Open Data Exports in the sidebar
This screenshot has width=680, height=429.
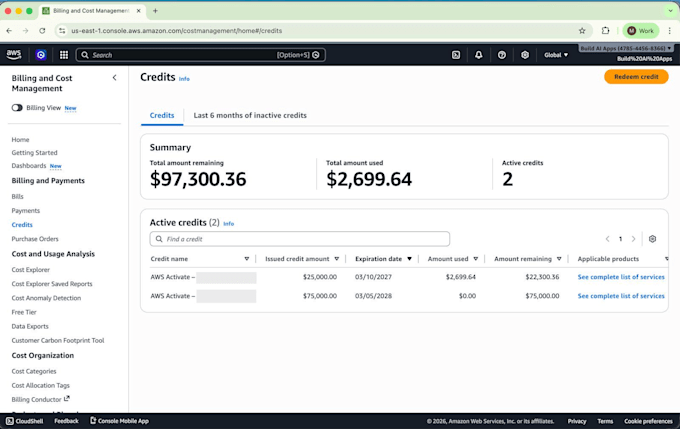tap(30, 326)
